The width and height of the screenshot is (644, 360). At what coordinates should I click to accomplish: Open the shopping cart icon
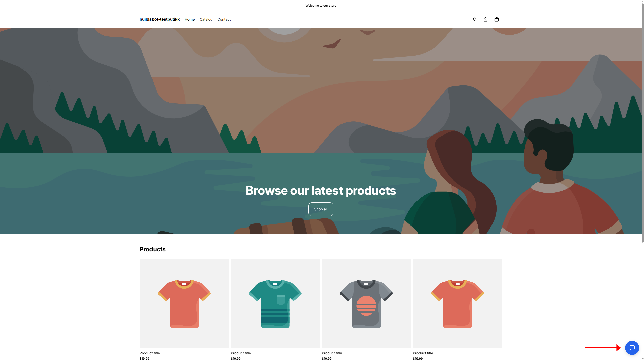496,19
